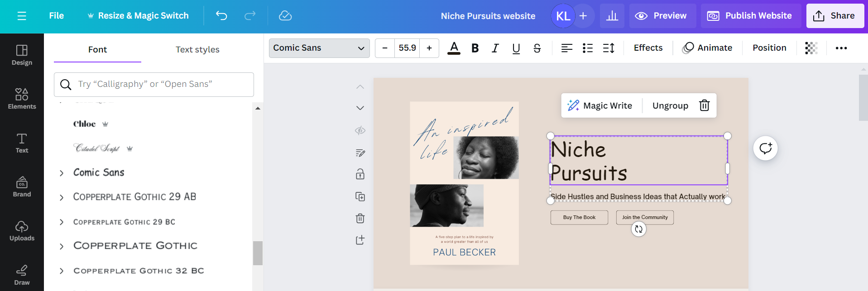Open the KL account avatar
The height and width of the screenshot is (291, 868).
(x=563, y=16)
